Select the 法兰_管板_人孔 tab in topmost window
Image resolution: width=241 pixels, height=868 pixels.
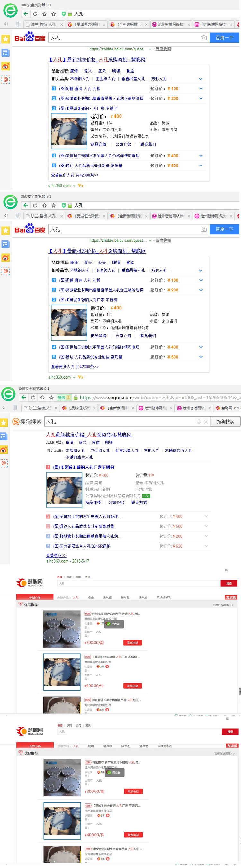pyautogui.click(x=42, y=25)
